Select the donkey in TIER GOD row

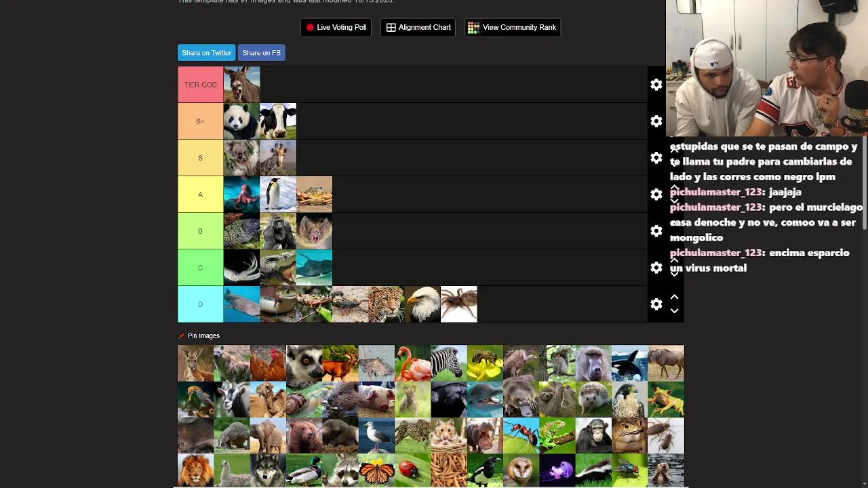241,85
